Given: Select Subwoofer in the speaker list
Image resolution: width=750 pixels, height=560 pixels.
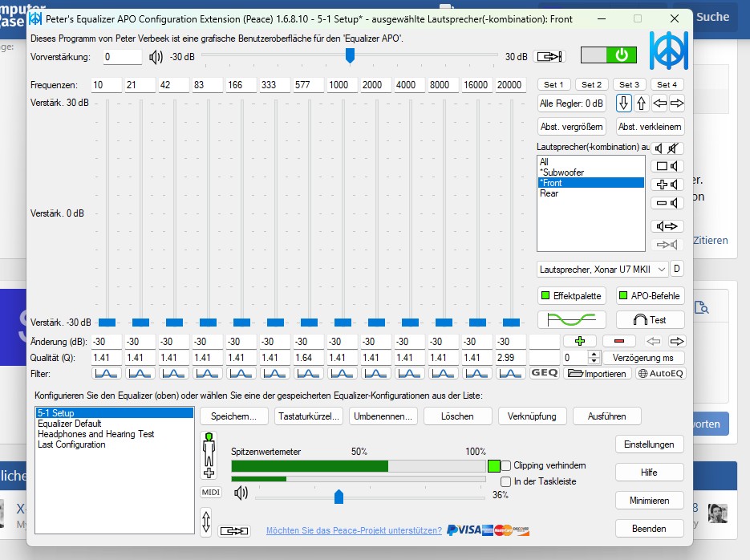Looking at the screenshot, I should coord(590,172).
